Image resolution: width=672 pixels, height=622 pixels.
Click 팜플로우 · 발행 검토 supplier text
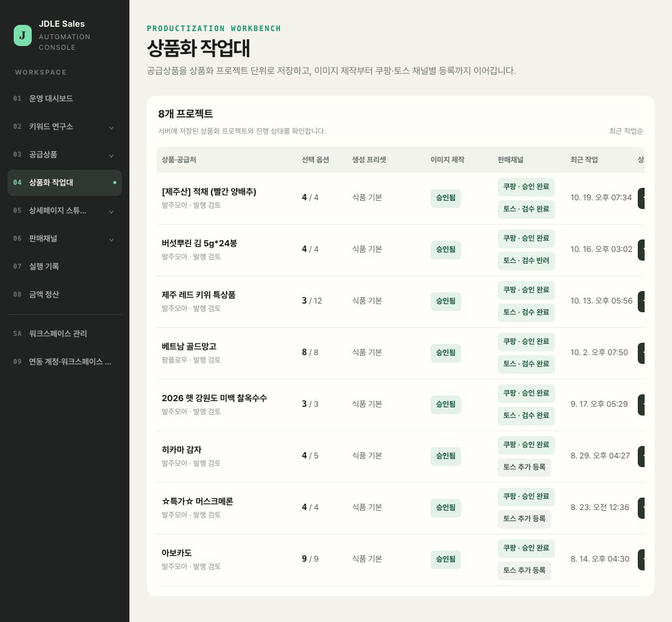(191, 360)
